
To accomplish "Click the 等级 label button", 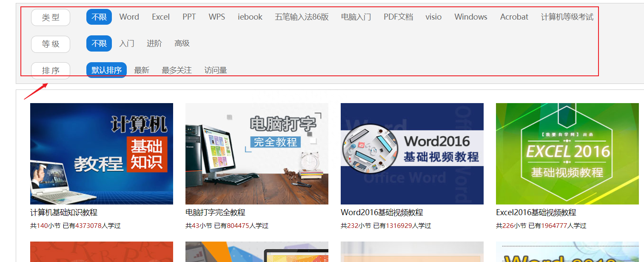I will tap(51, 44).
